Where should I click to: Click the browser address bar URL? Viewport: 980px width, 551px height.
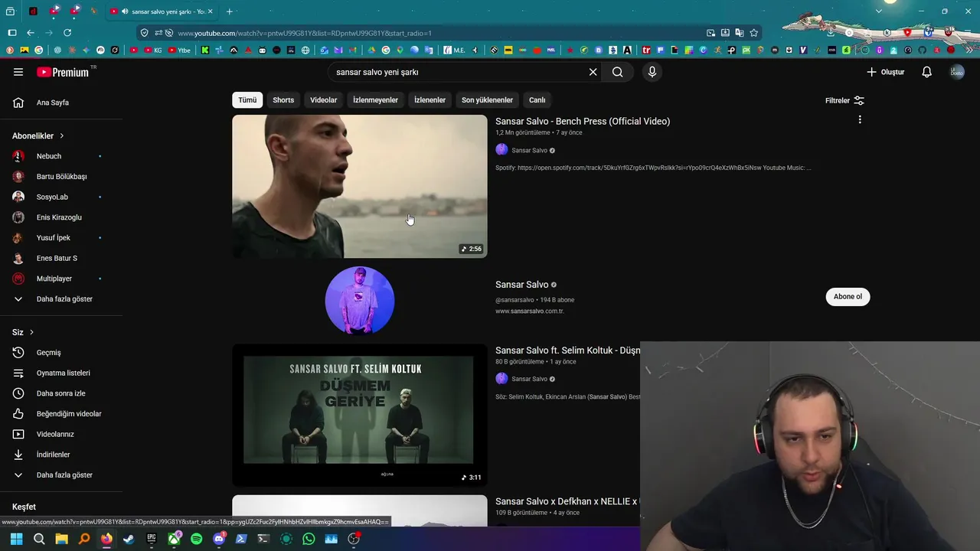(x=305, y=33)
